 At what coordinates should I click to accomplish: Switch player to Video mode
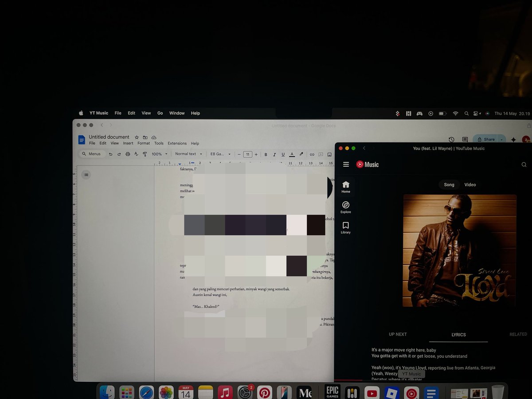click(x=470, y=185)
